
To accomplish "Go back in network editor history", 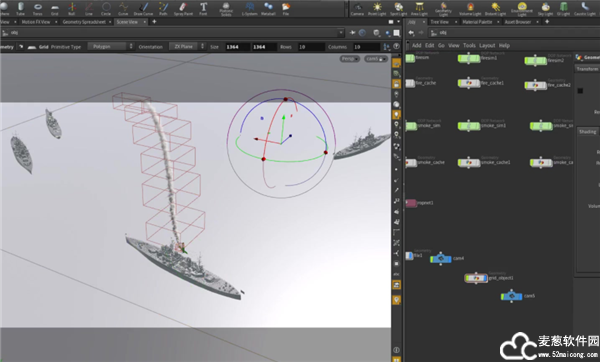I will point(411,33).
